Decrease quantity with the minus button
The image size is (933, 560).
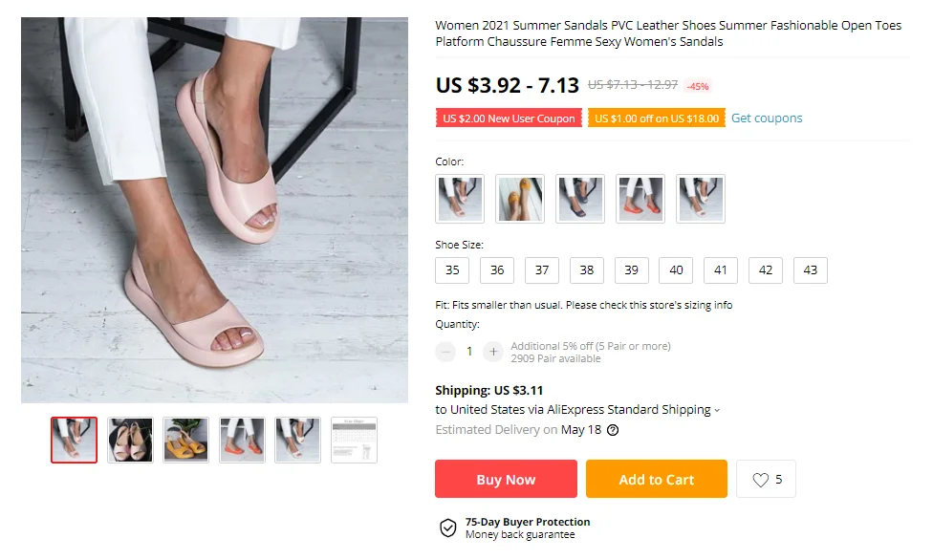tap(445, 352)
